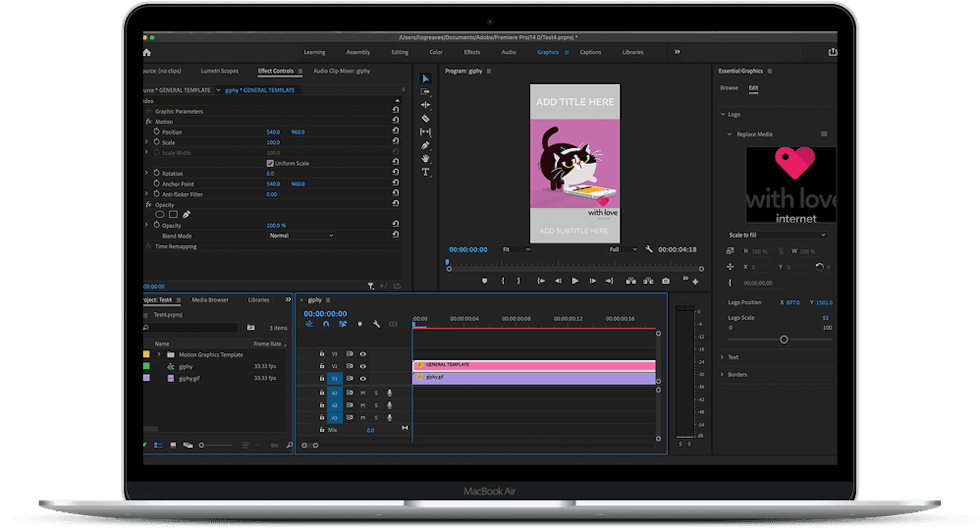This screenshot has width=980, height=528.
Task: Open the Blend Mode dropdown
Action: click(x=301, y=235)
